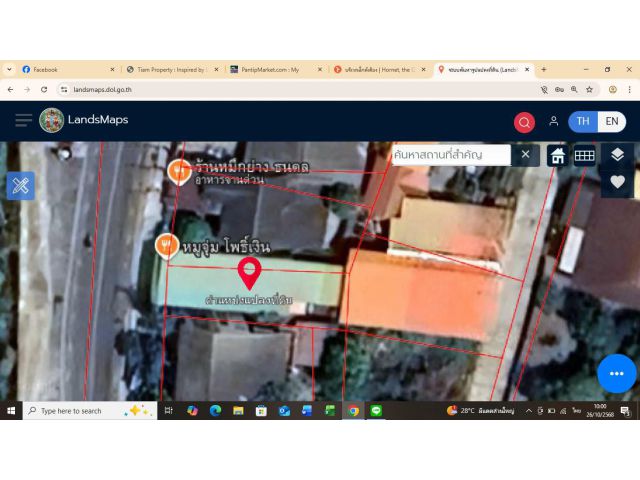The image size is (640, 480).
Task: Open the Windows Start menu
Action: click(x=11, y=411)
